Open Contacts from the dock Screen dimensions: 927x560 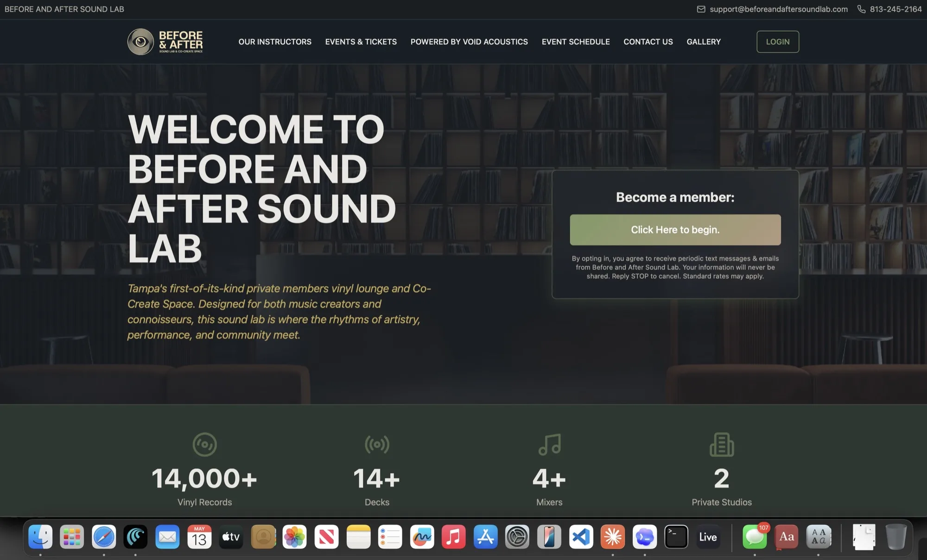pyautogui.click(x=263, y=537)
